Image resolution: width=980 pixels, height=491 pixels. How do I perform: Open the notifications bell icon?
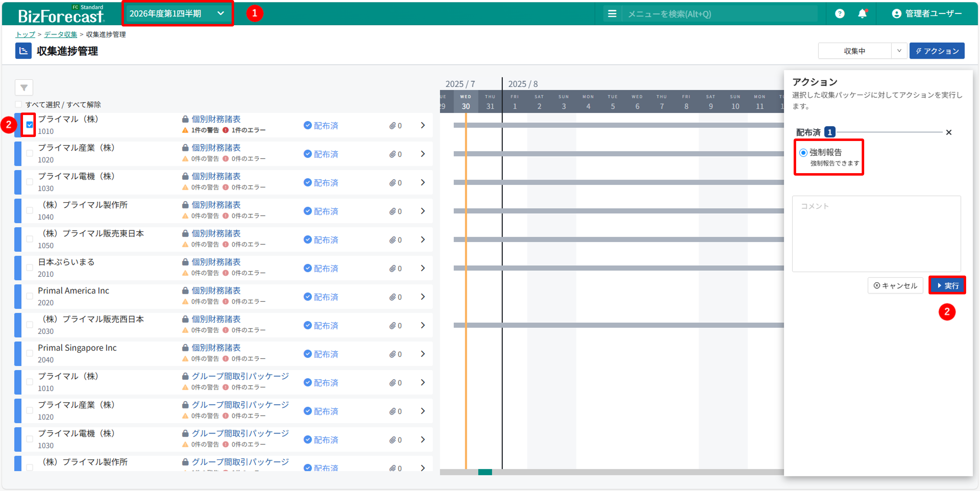tap(862, 14)
